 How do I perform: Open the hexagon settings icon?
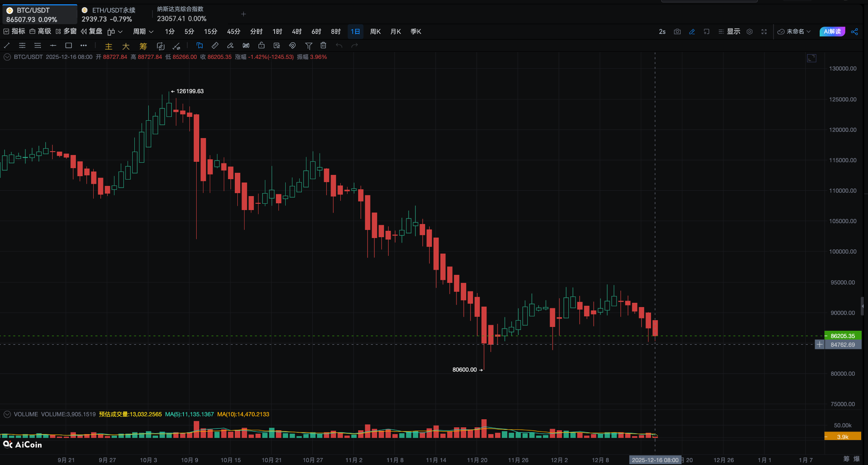749,32
